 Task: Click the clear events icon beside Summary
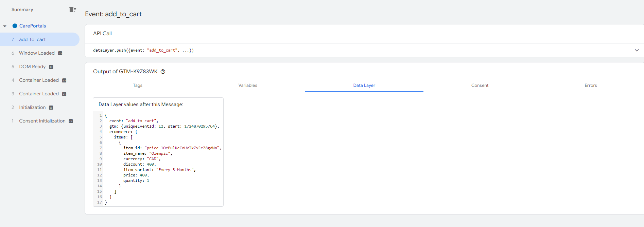(x=72, y=10)
